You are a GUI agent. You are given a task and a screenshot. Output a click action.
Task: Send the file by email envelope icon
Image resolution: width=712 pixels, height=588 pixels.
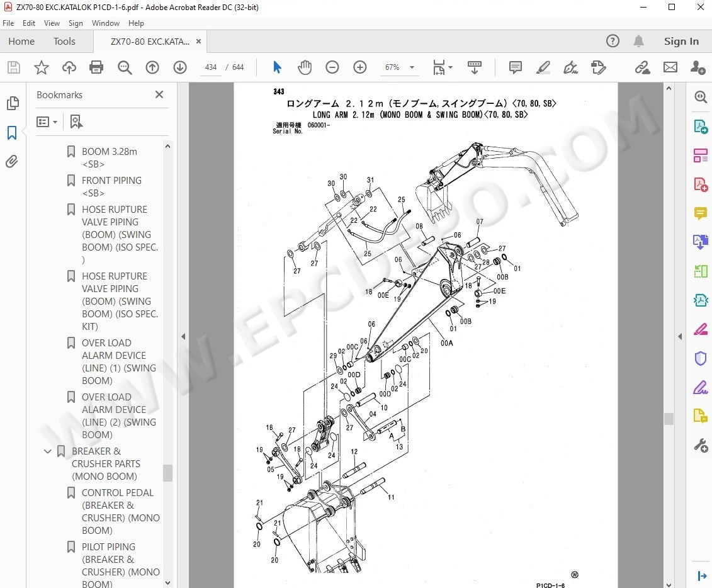pos(670,67)
